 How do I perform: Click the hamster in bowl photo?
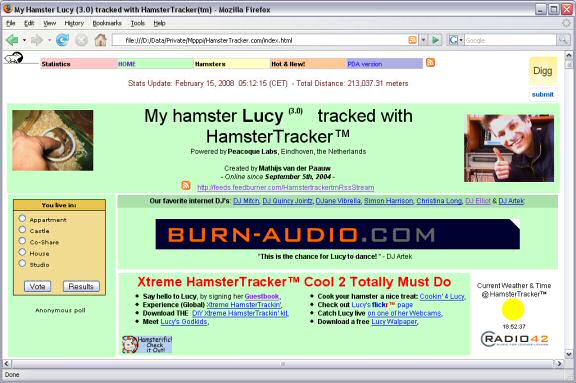pos(53,140)
